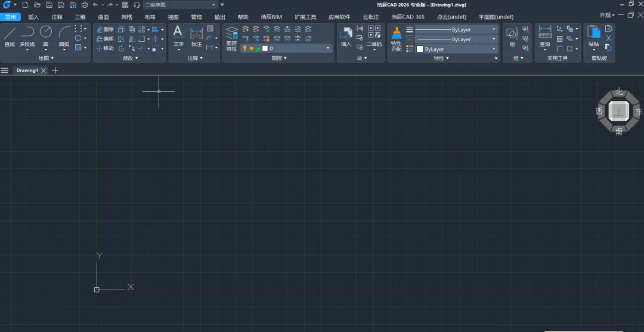Select the 标注 dimension tool
The width and height of the screenshot is (644, 332).
(x=196, y=36)
